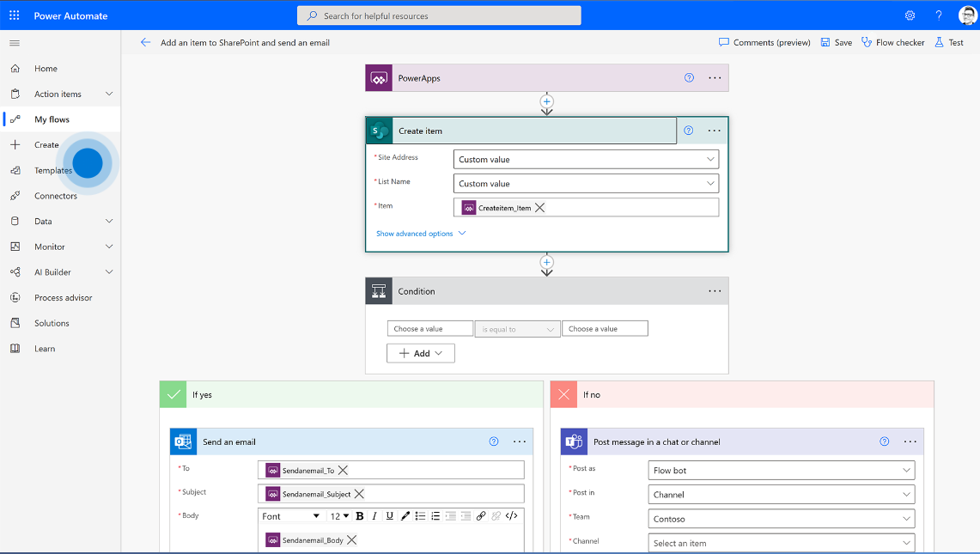980x554 pixels.
Task: Open help for the Create item action
Action: pos(688,131)
